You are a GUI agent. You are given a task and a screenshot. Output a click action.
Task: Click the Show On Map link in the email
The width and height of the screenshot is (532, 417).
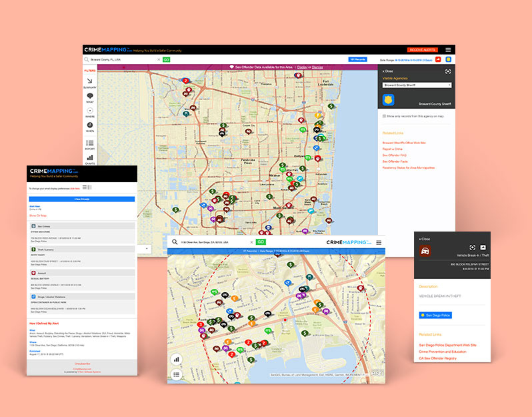tap(38, 216)
